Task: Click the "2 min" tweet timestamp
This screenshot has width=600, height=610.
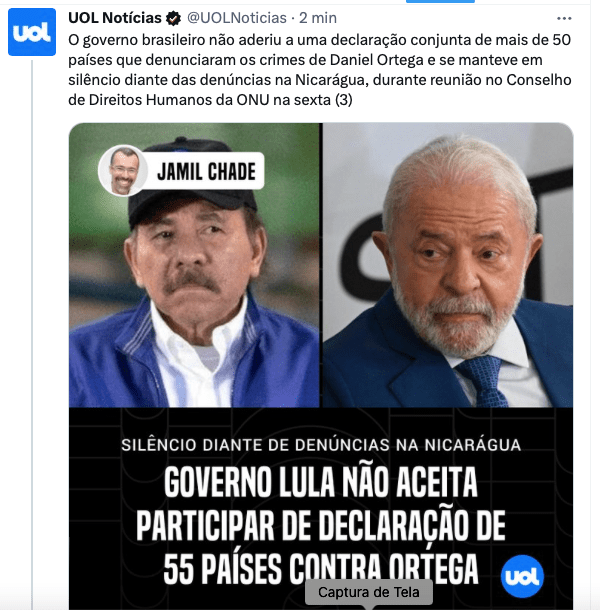Action: click(x=318, y=18)
